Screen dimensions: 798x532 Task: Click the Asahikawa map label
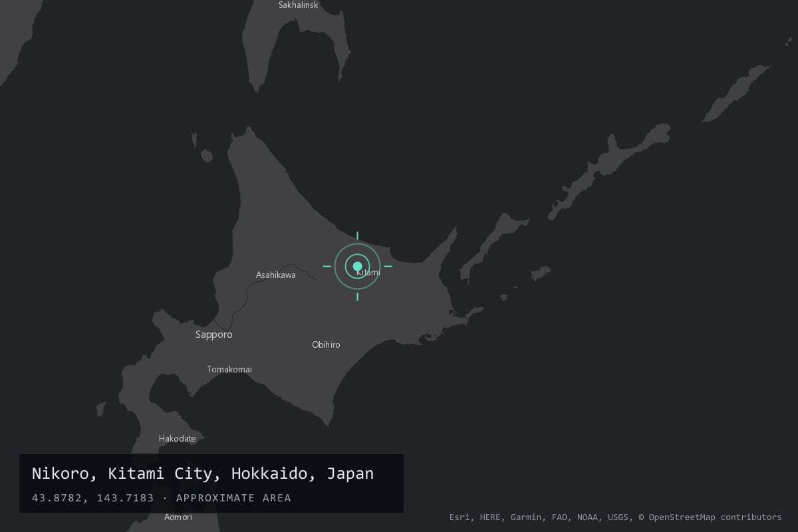coord(276,275)
